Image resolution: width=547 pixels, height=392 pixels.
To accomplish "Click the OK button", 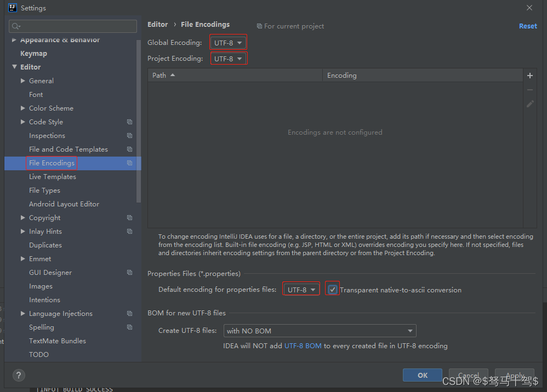I will pyautogui.click(x=423, y=375).
